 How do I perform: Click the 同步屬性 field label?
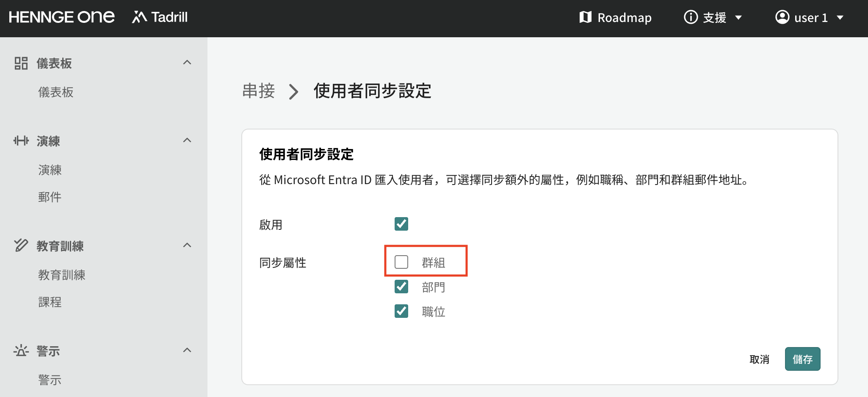283,263
